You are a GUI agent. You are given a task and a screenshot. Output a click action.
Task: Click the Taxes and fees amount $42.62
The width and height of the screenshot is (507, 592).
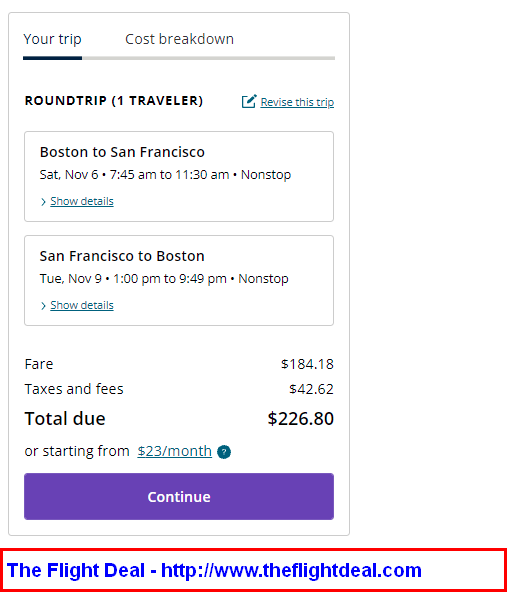(311, 389)
